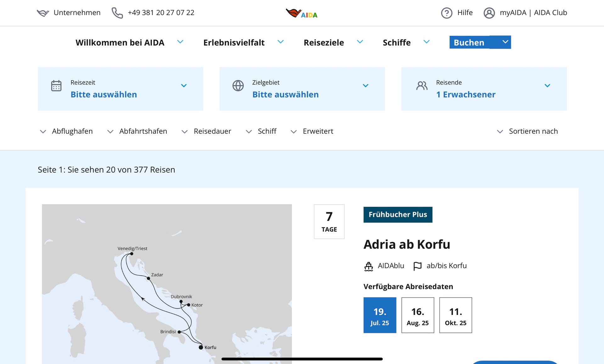Click the 'Zadar' map label
Viewport: 604px width, 364px height.
pos(157,275)
